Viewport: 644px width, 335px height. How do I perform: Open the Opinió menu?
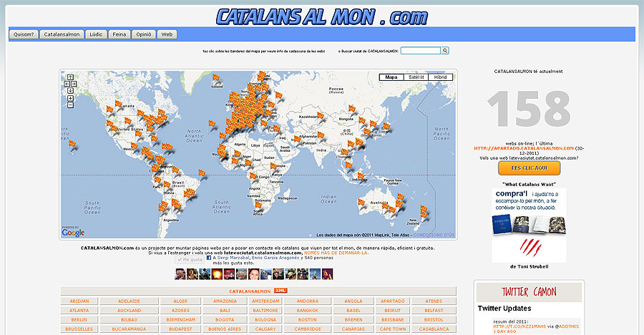[x=143, y=34]
